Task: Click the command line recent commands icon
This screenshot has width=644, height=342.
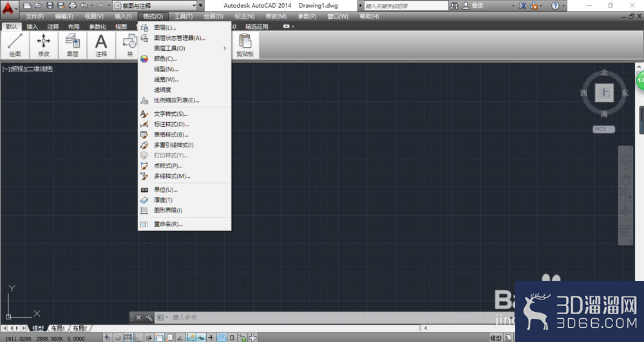Action: pyautogui.click(x=163, y=318)
